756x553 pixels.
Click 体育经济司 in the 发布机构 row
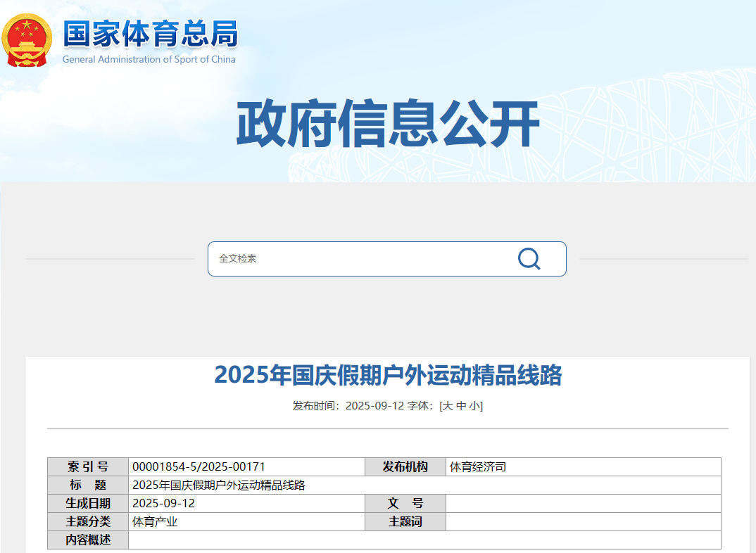pyautogui.click(x=478, y=466)
